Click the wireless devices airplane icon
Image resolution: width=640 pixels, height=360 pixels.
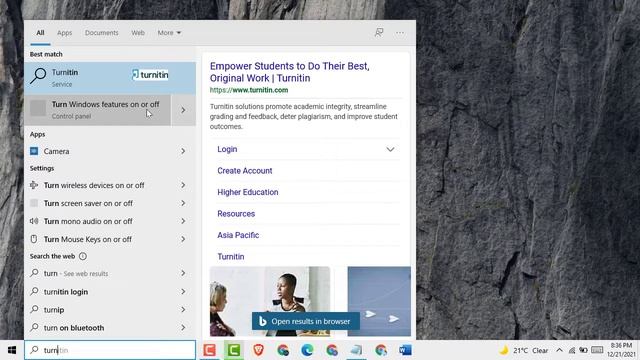(x=34, y=185)
